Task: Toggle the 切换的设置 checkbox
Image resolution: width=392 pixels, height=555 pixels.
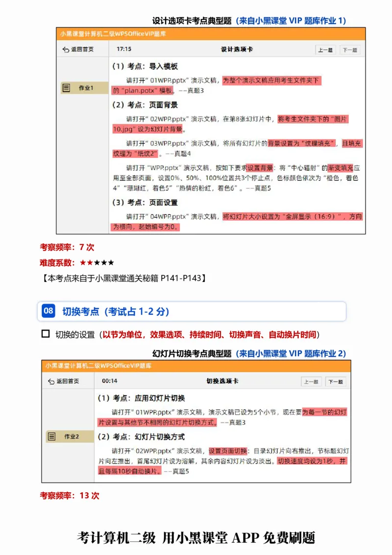Action: pos(44,334)
